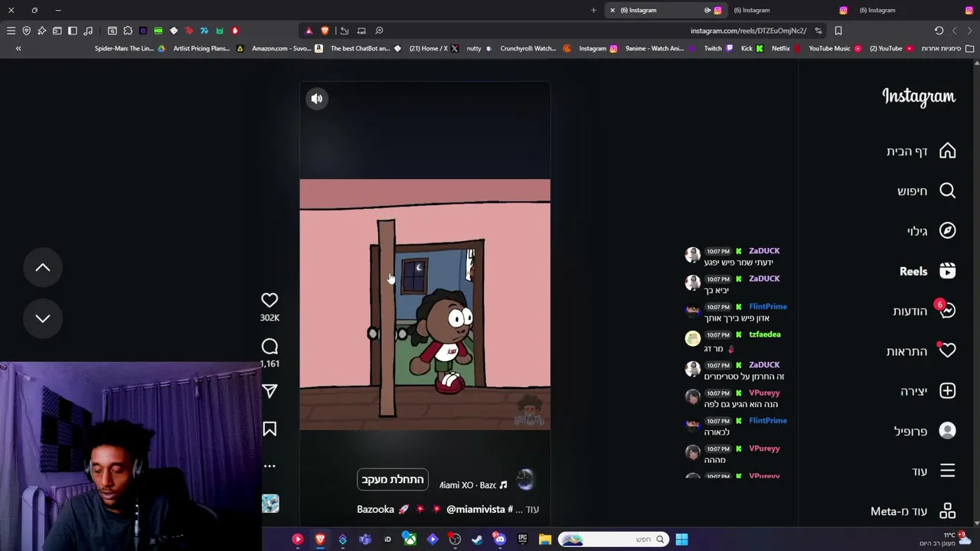Open Brave Shields lion icon
Viewport: 980px width, 551px height.
tap(325, 31)
